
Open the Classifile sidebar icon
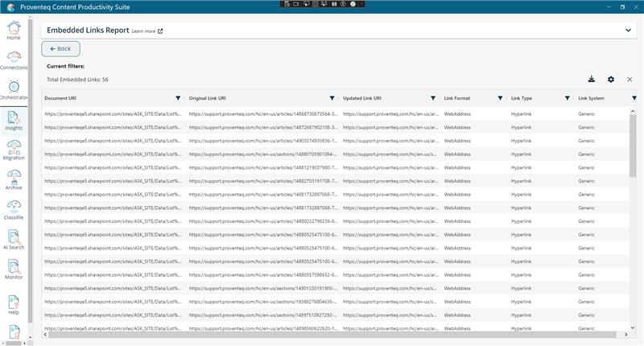pyautogui.click(x=14, y=210)
